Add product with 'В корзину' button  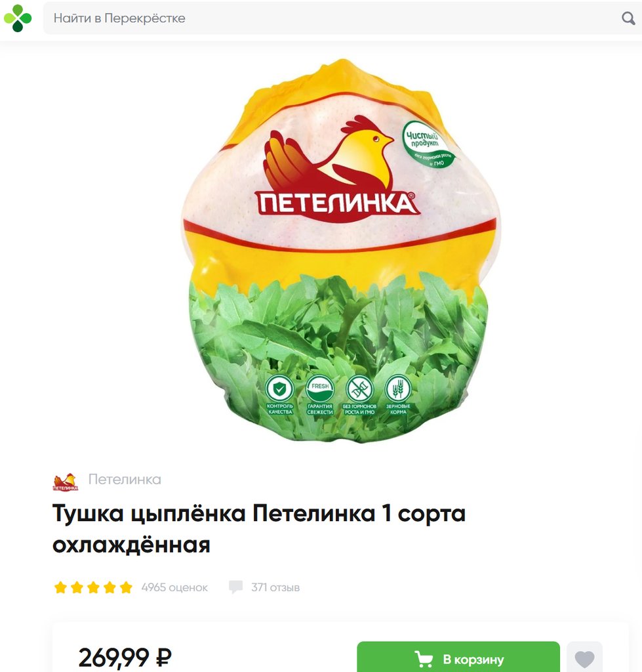click(458, 657)
